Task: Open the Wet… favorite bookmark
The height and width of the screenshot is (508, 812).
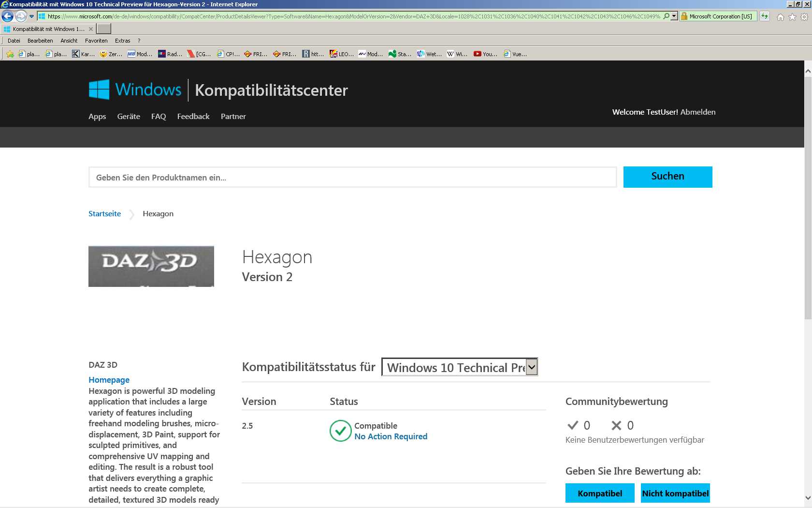Action: click(x=429, y=54)
